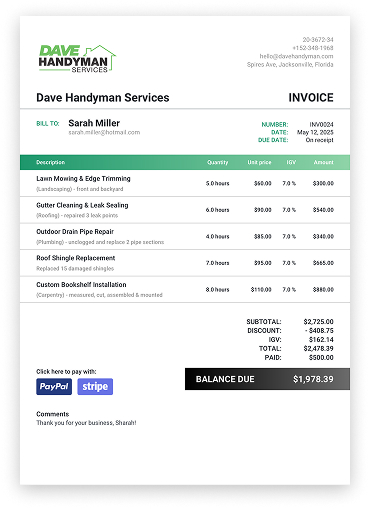The width and height of the screenshot is (370, 509).
Task: Select the Custom Bookshelf Installation item
Action: [x=81, y=285]
